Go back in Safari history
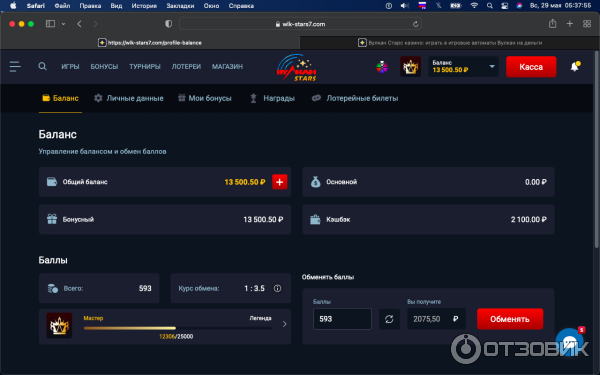The width and height of the screenshot is (600, 375). click(x=79, y=24)
